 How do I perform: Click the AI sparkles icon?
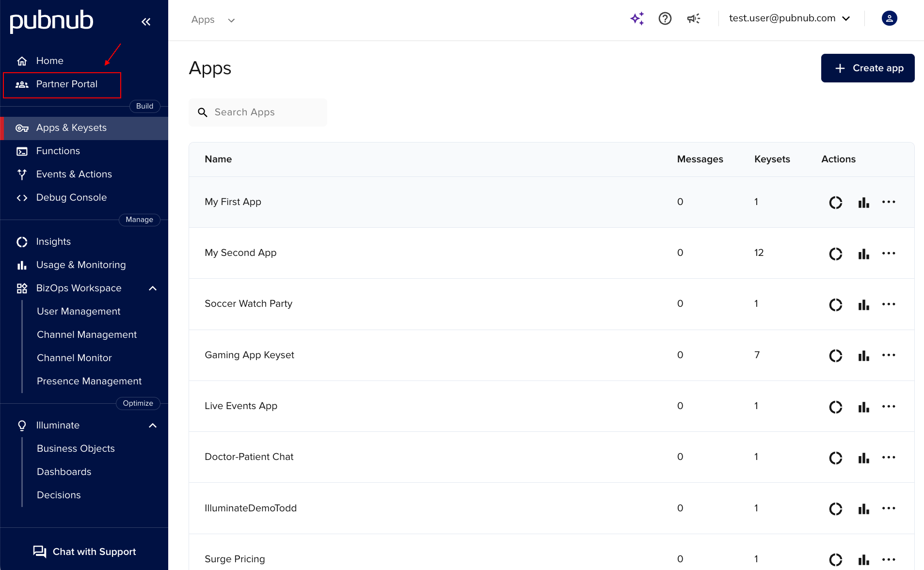(637, 18)
